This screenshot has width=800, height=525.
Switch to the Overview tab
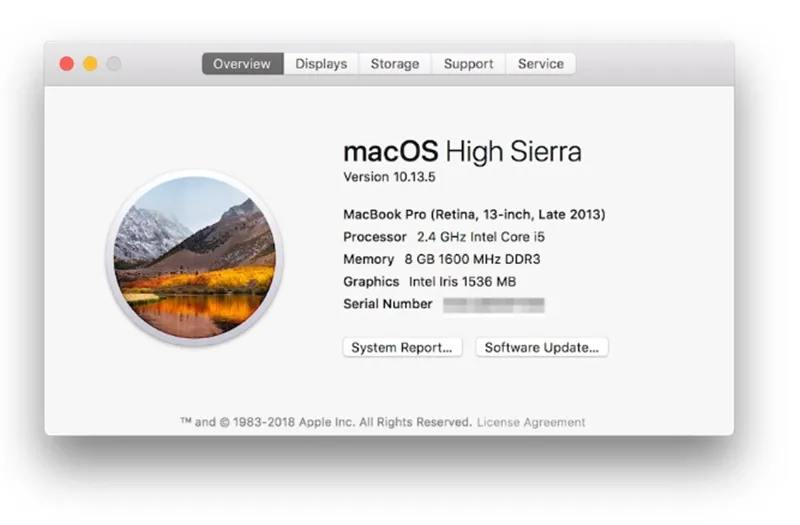tap(242, 64)
